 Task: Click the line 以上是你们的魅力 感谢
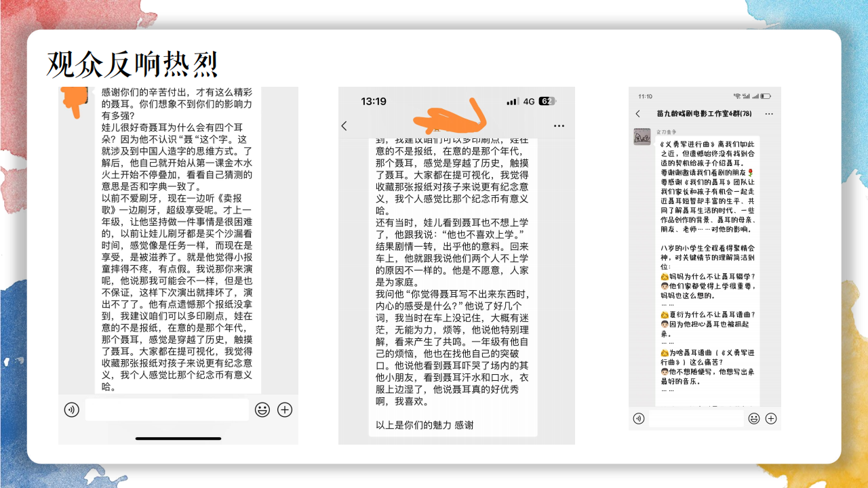(x=425, y=425)
